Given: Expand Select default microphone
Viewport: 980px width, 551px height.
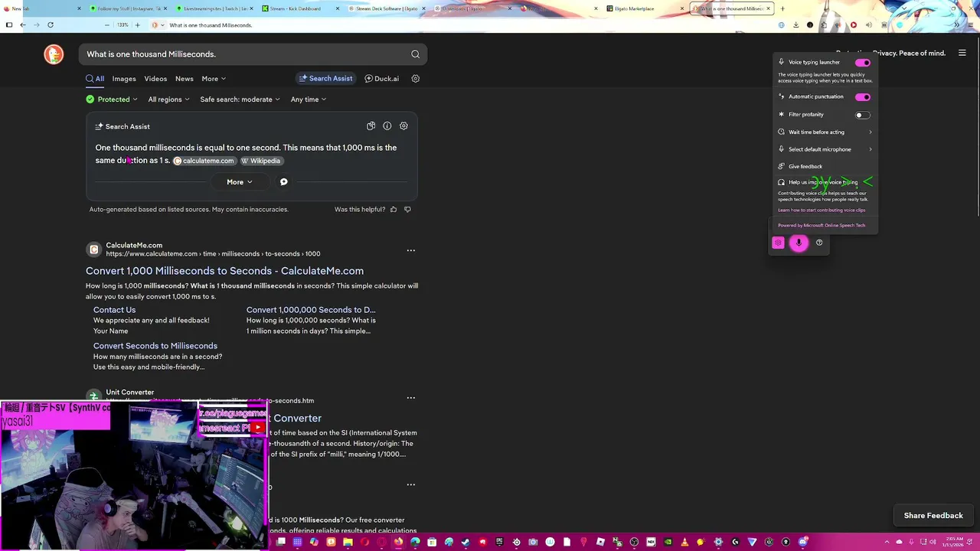Looking at the screenshot, I should tap(824, 149).
